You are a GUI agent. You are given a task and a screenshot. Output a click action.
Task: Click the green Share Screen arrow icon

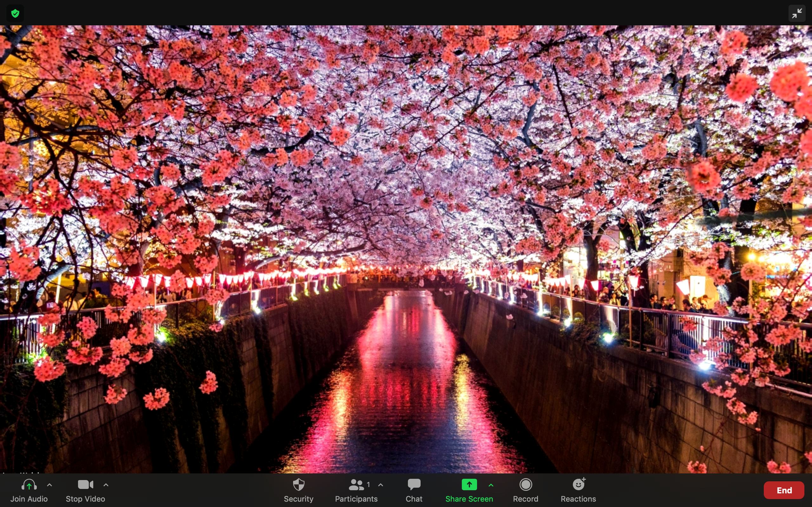tap(469, 485)
